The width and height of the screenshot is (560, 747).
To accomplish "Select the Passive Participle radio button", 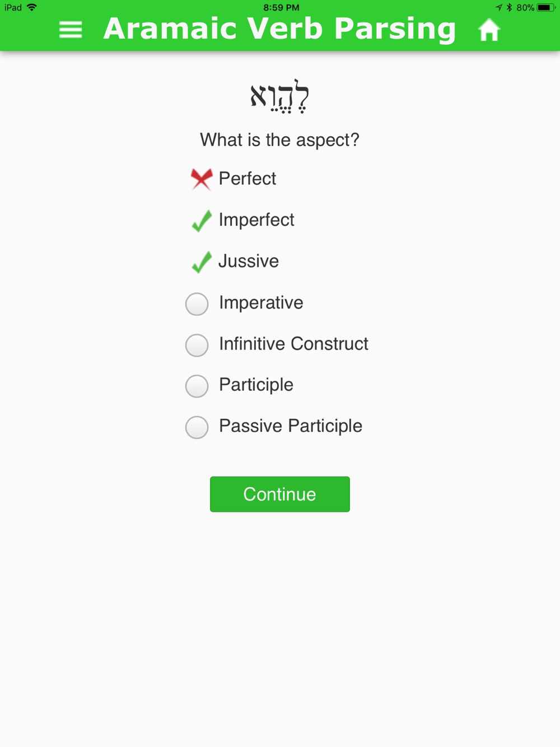I will (197, 427).
